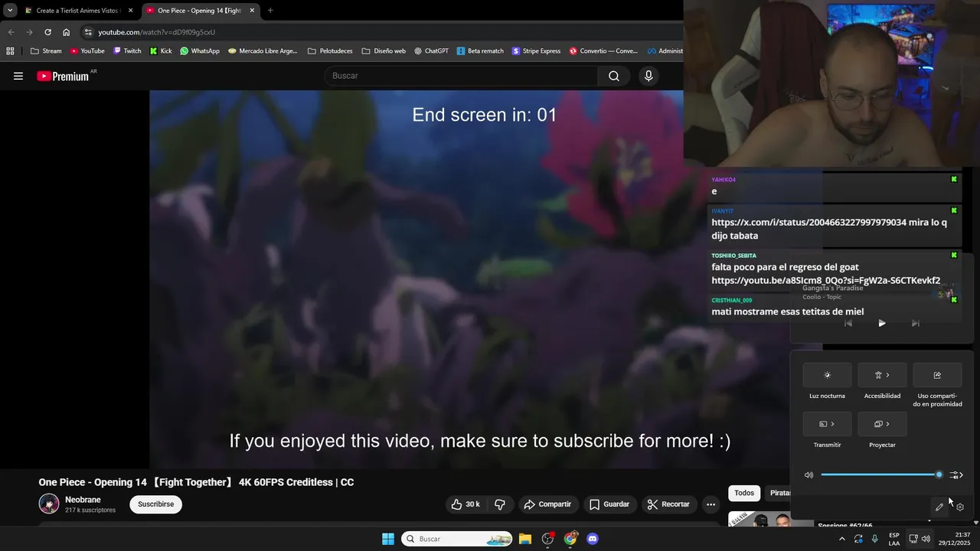Open Google Chrome from taskbar
Image resolution: width=980 pixels, height=551 pixels.
coord(570,539)
